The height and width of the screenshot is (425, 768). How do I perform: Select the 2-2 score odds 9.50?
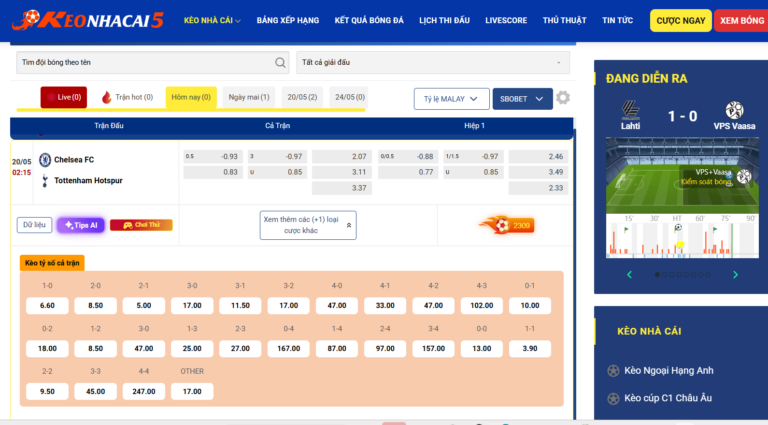(47, 392)
